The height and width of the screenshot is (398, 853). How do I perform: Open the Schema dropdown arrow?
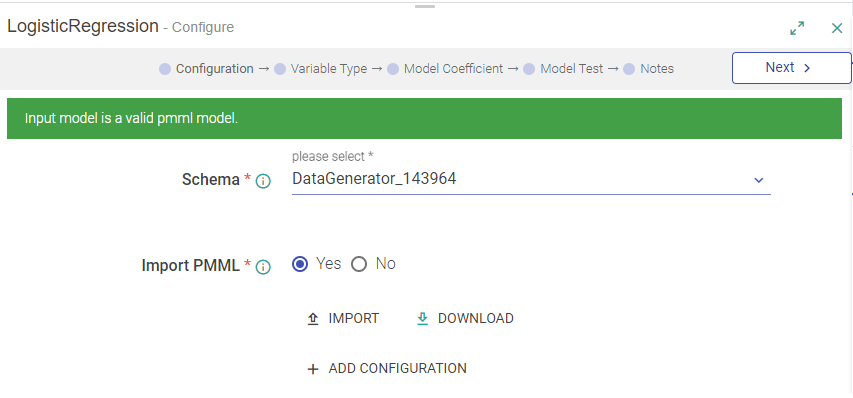[x=758, y=180]
